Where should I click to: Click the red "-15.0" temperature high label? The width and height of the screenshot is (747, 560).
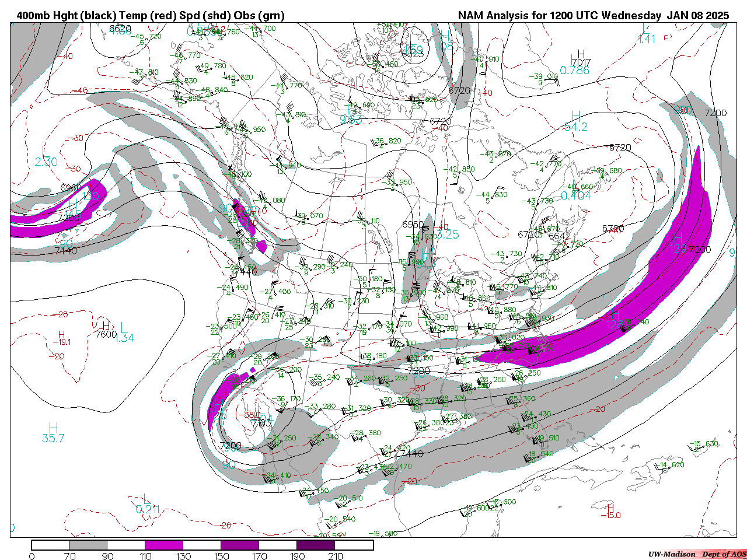click(x=611, y=515)
